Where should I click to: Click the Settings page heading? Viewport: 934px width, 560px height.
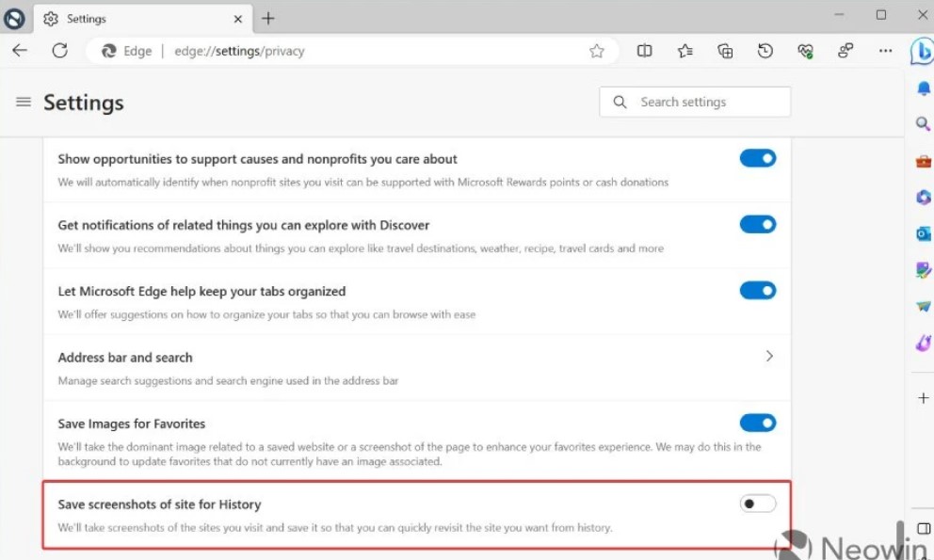(x=84, y=103)
